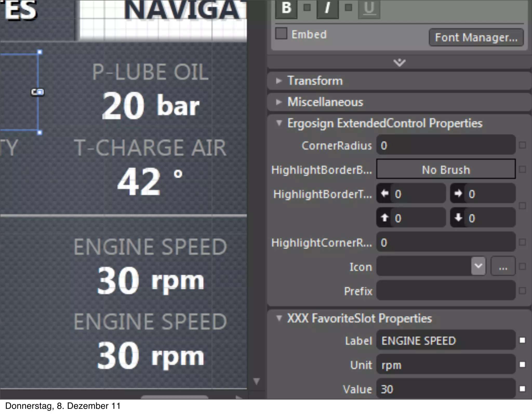Open the Font Manager dialog
Viewport: 532px width, 414px height.
(476, 37)
